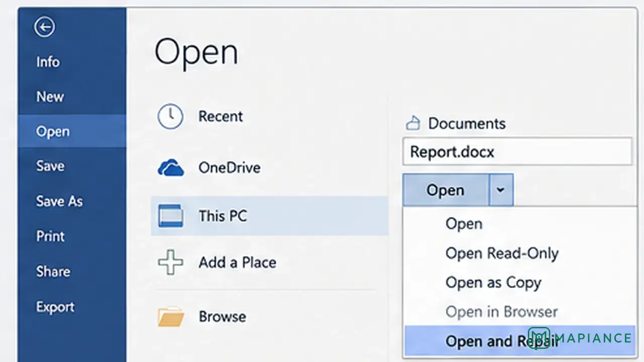Click the Recent clock icon
The height and width of the screenshot is (362, 644).
click(x=171, y=117)
